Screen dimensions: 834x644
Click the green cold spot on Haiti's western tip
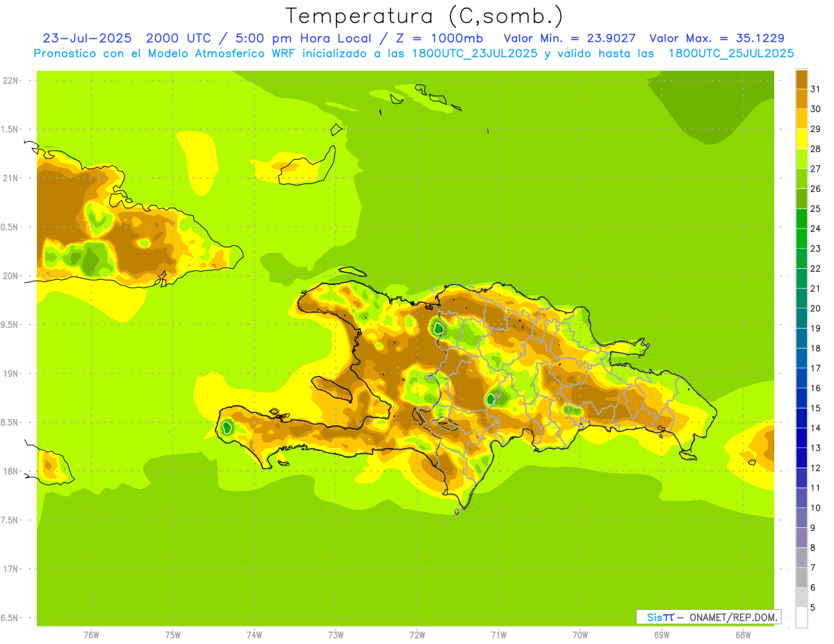pyautogui.click(x=227, y=427)
